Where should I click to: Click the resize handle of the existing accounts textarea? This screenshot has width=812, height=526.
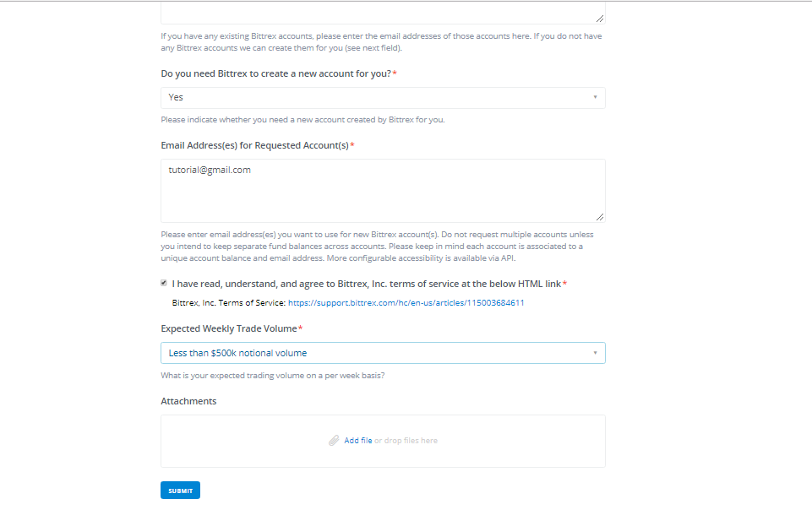600,18
